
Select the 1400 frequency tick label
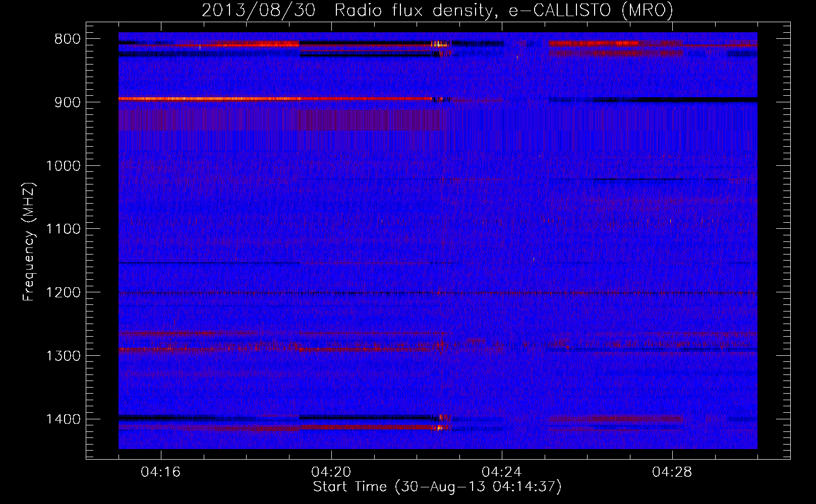pyautogui.click(x=63, y=419)
